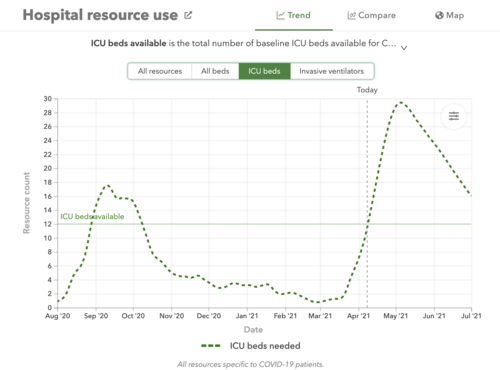Toggle the ICU beds needed legend entry
Screen dimensions: 500x370
251,346
